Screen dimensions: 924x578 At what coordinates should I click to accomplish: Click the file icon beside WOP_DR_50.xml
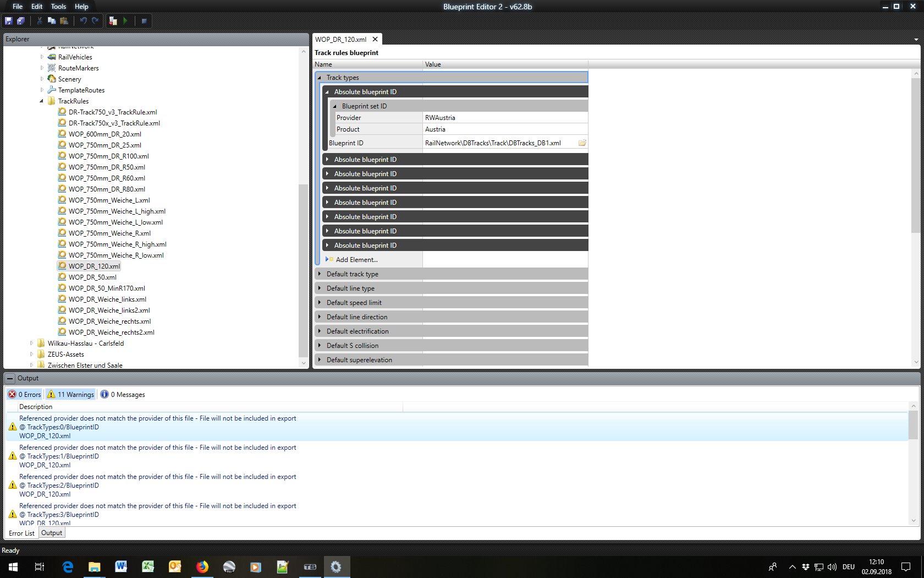[x=62, y=277]
